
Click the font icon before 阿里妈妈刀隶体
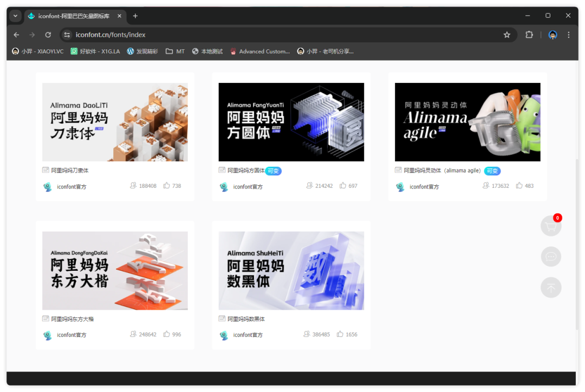[45, 170]
